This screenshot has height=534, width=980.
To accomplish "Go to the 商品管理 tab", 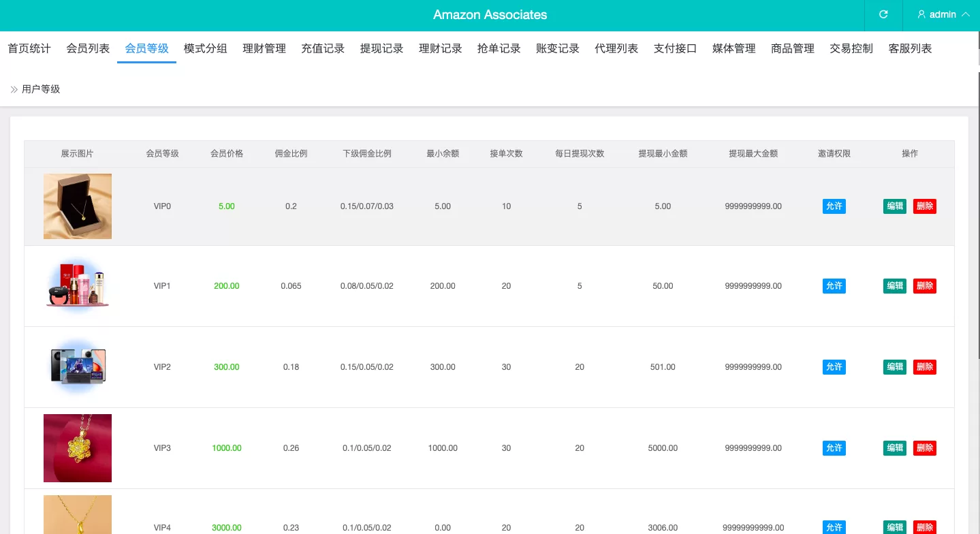I will click(793, 48).
